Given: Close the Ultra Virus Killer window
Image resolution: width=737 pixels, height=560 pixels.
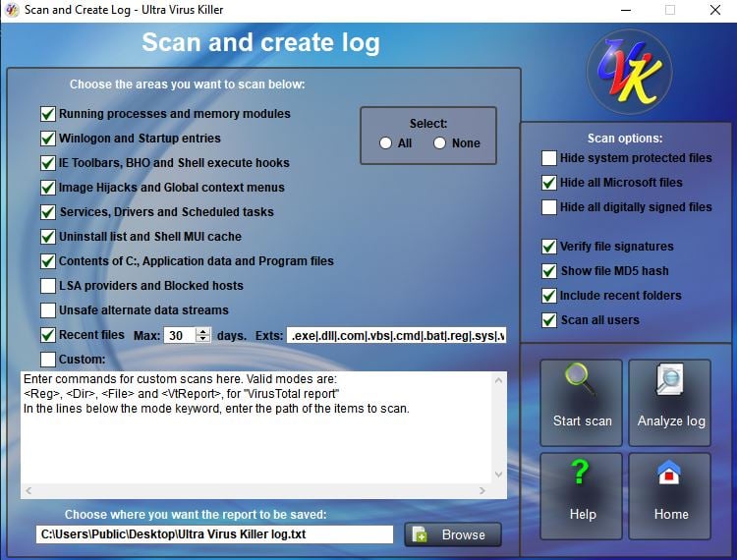Looking at the screenshot, I should tap(715, 10).
